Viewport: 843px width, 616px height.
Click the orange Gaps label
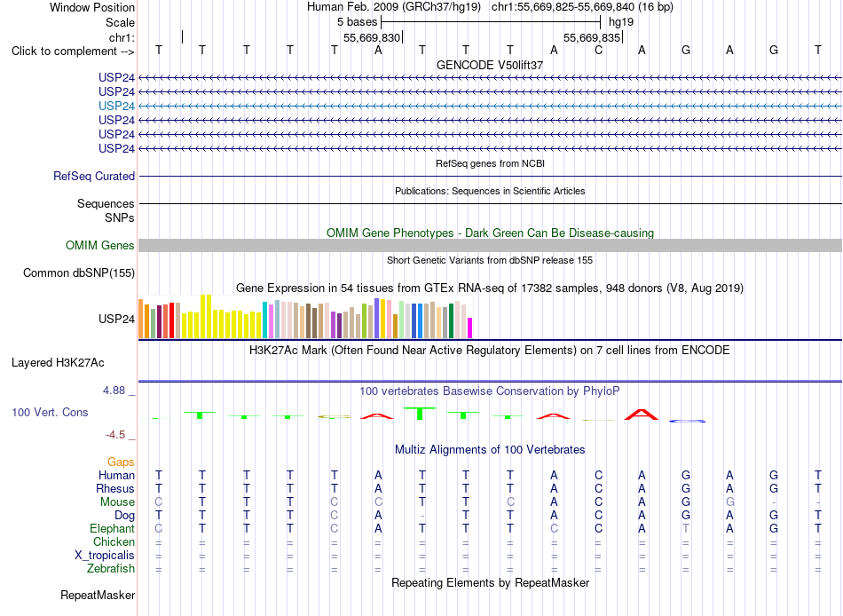121,462
